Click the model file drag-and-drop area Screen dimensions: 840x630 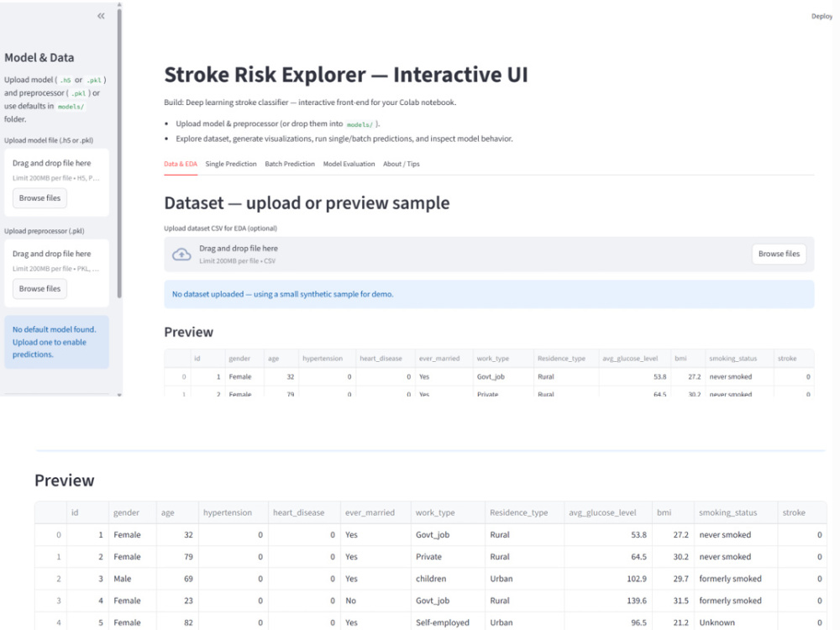57,182
